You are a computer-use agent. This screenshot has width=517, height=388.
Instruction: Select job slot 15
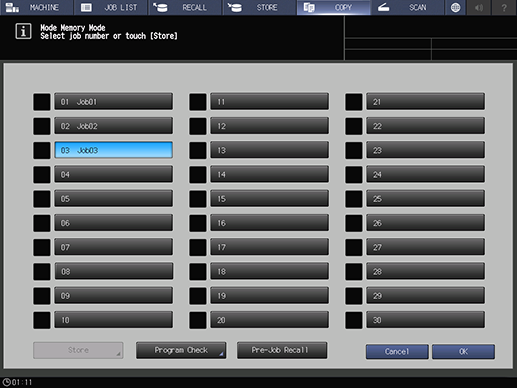(x=270, y=199)
